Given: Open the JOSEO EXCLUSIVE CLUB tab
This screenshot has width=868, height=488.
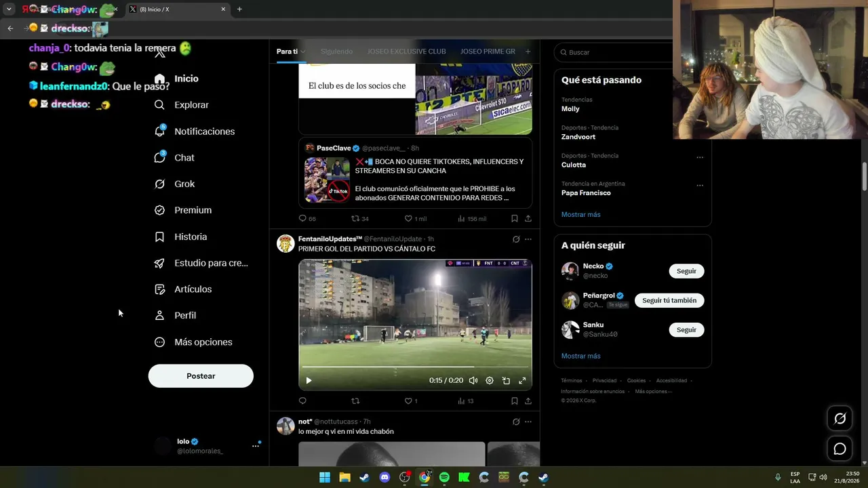Looking at the screenshot, I should coord(407,52).
